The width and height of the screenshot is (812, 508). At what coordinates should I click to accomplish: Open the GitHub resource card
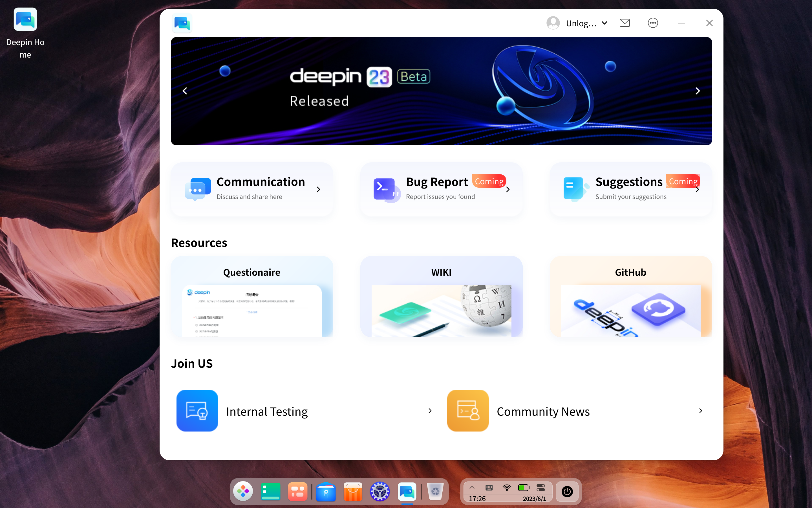coord(631,297)
